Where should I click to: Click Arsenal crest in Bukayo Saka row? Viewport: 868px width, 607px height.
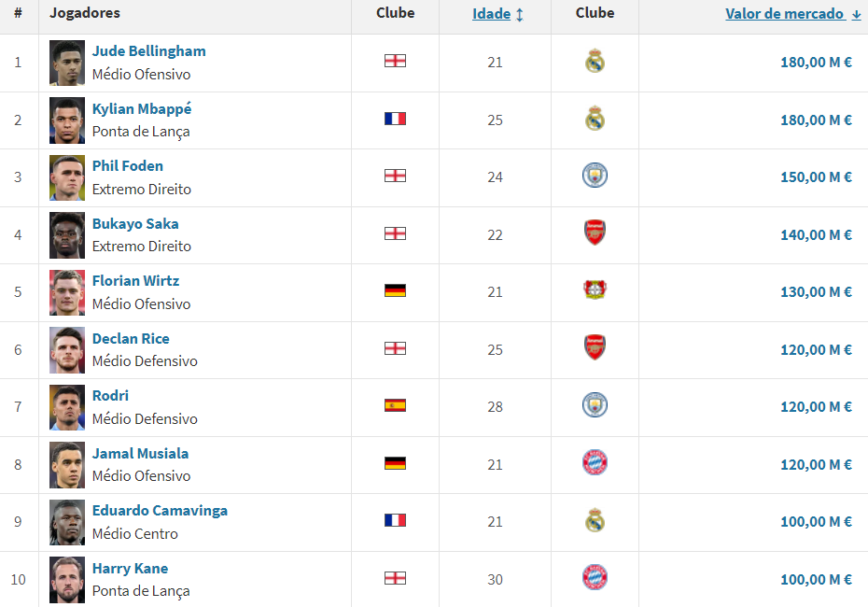point(595,233)
